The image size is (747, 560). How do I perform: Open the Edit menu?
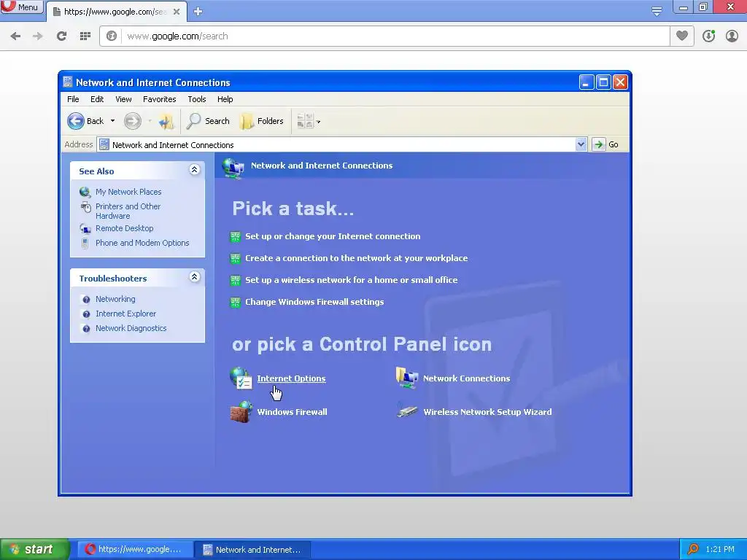(x=97, y=99)
